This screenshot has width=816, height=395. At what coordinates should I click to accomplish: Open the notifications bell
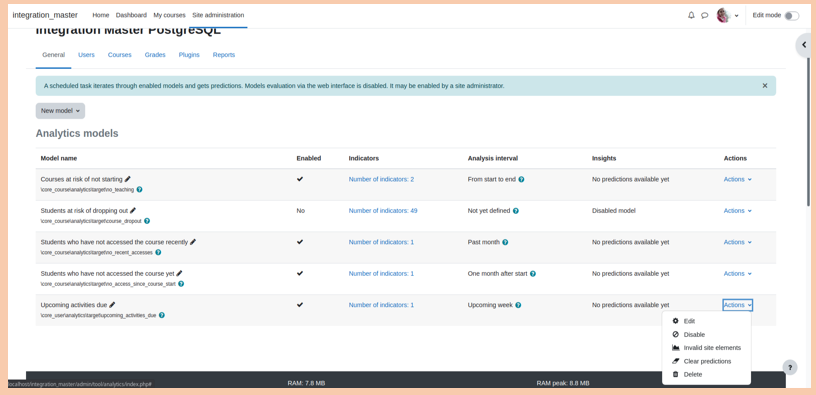point(691,15)
